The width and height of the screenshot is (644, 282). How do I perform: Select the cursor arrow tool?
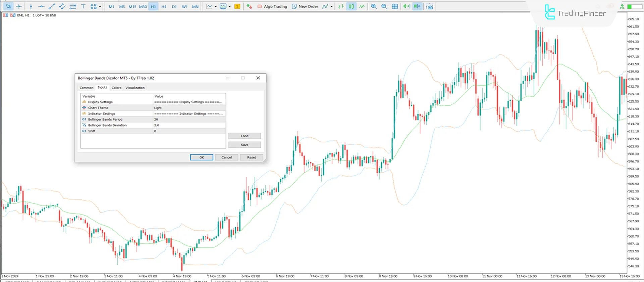[x=8, y=6]
